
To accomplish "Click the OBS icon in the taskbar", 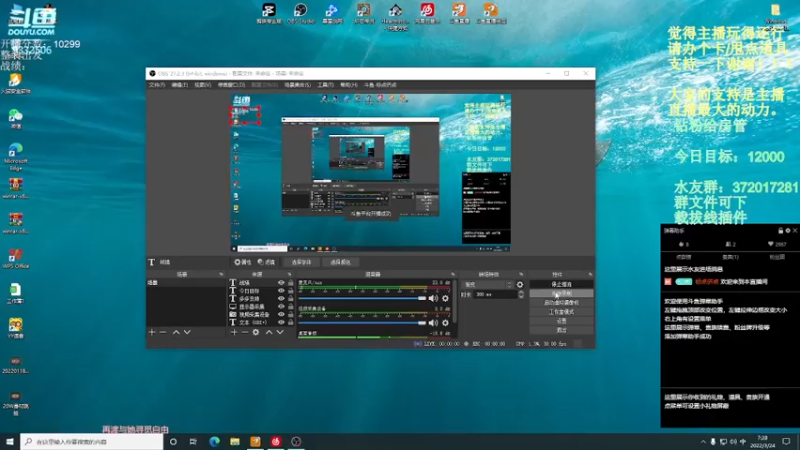I will click(296, 441).
